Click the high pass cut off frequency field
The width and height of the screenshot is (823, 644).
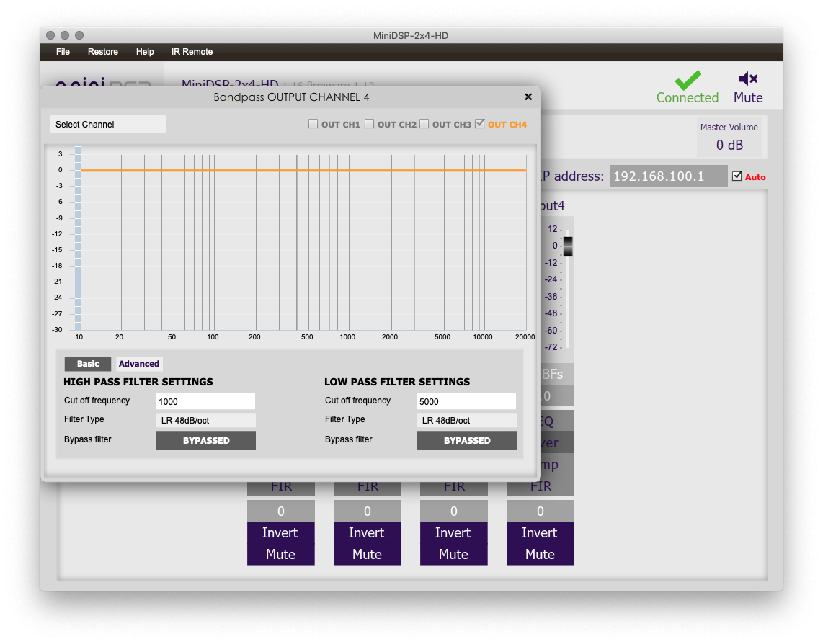pyautogui.click(x=205, y=401)
